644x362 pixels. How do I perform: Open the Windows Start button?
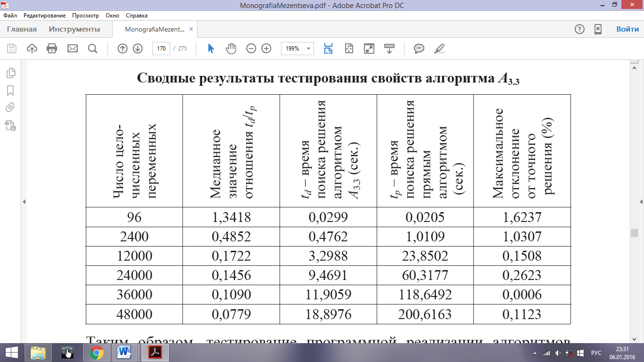point(12,353)
